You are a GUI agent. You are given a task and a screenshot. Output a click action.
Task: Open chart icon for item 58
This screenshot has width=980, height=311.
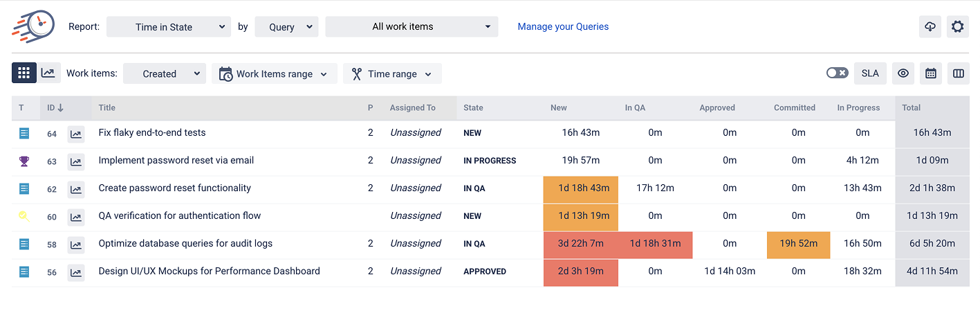[x=76, y=245]
